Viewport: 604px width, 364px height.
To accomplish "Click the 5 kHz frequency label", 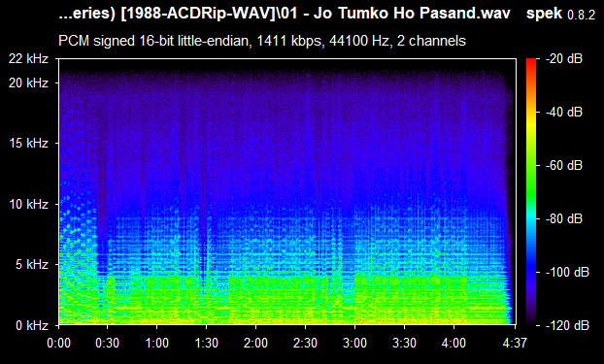I will (x=32, y=265).
